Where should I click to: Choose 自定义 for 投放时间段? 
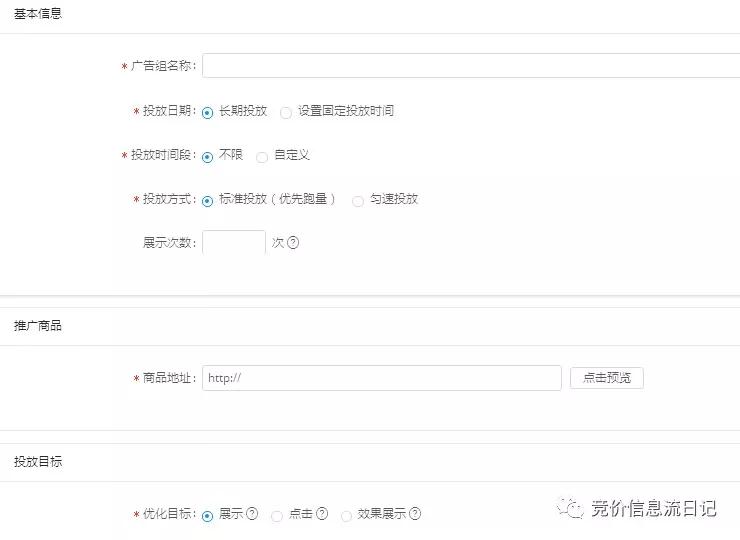tap(262, 157)
